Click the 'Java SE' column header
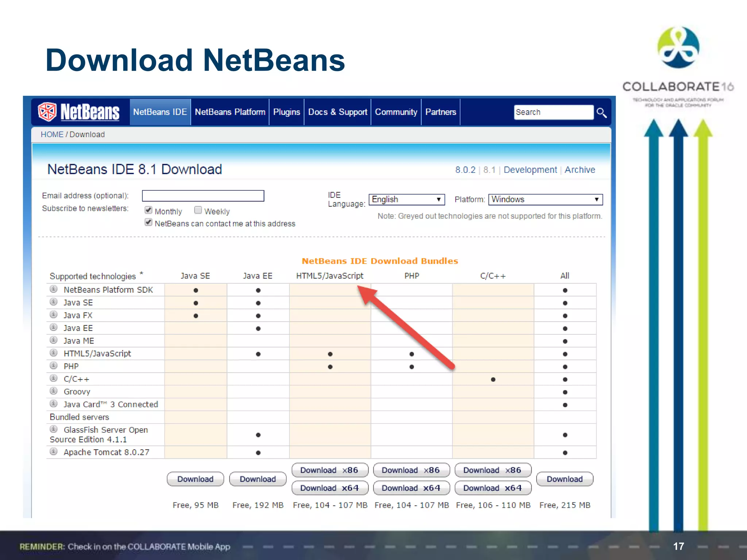Image resolution: width=747 pixels, height=560 pixels. tap(196, 276)
